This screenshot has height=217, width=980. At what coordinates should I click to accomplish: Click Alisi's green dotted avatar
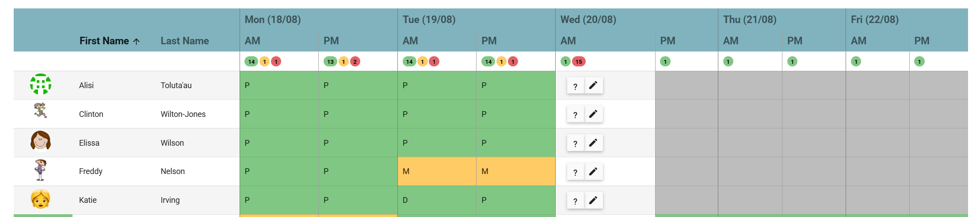(x=41, y=84)
